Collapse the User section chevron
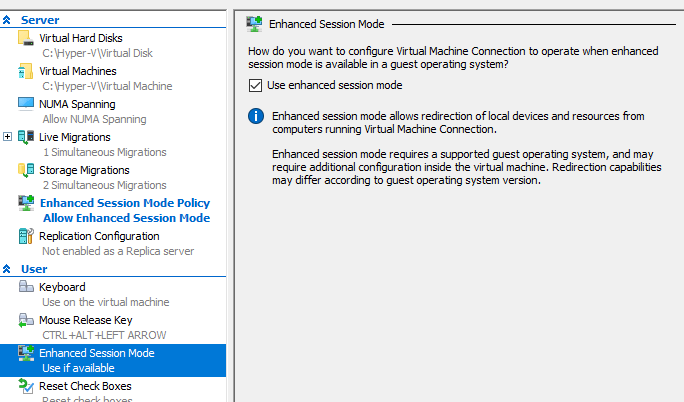Image resolution: width=684 pixels, height=402 pixels. (x=7, y=269)
